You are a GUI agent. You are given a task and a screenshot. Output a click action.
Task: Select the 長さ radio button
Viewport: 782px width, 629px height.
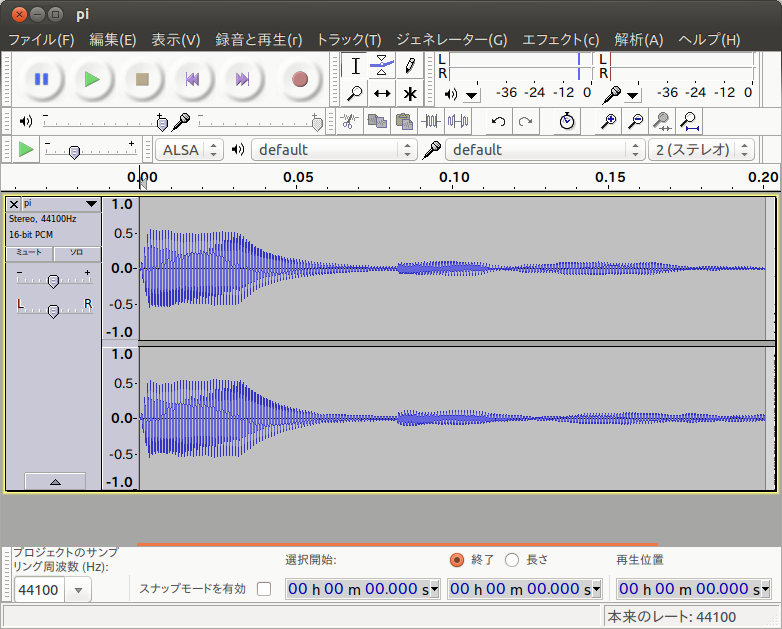coord(512,560)
